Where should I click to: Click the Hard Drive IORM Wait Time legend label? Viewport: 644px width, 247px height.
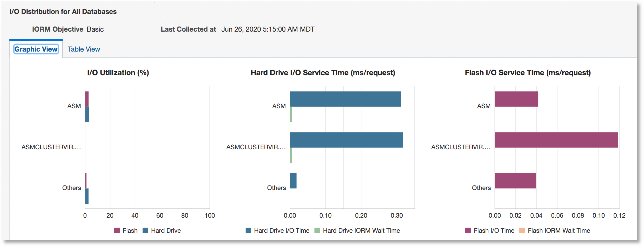tap(361, 230)
